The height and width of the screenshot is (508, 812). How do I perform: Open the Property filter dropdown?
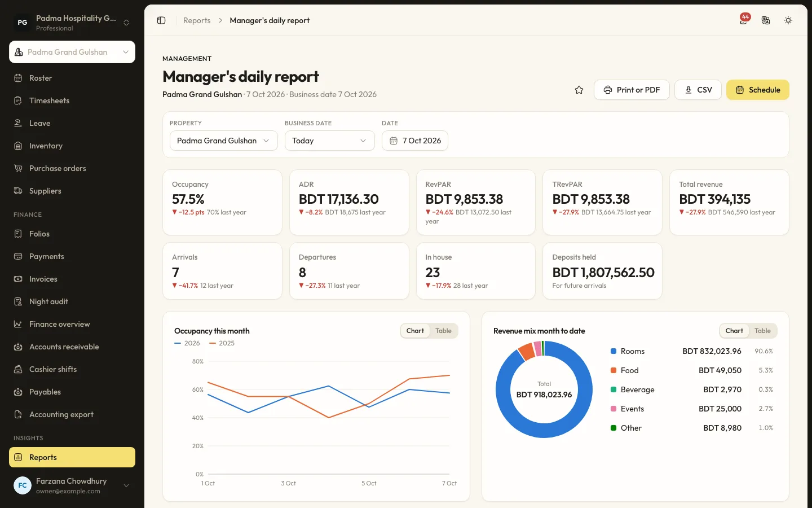224,141
